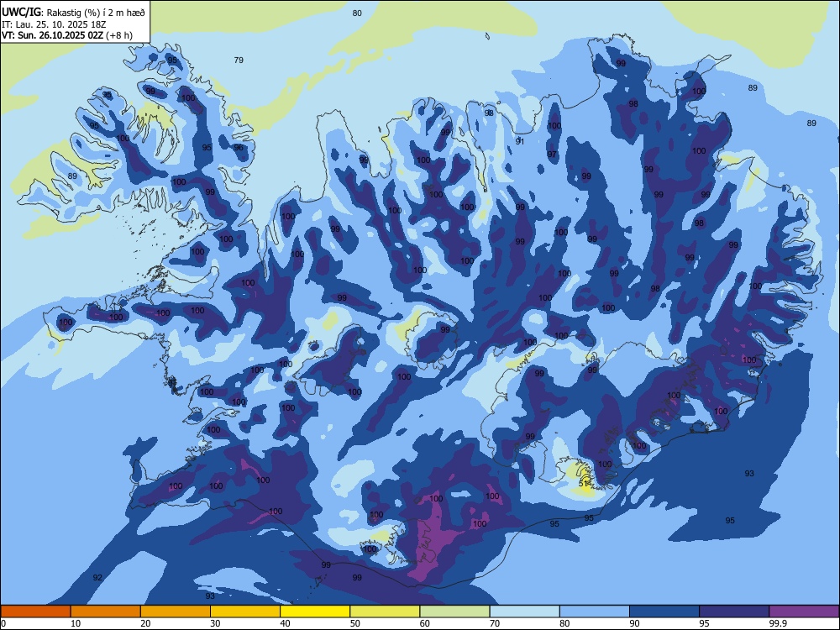Click the valid time line 'VT: Sun. 26.10.2025 02Z (+8 h)'
Image resolution: width=840 pixels, height=630 pixels.
[67, 35]
